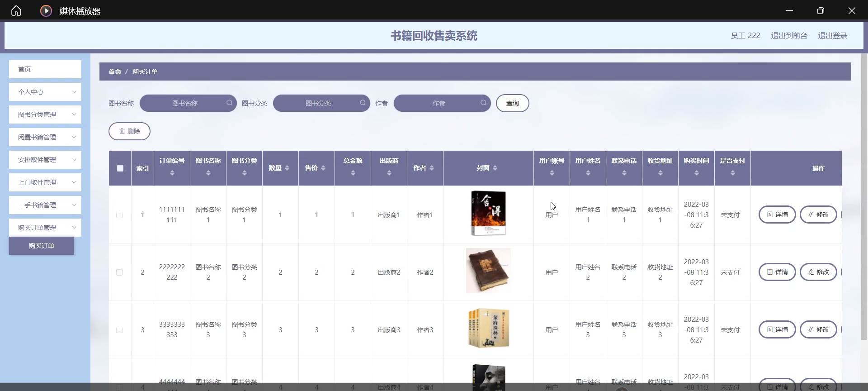Image resolution: width=868 pixels, height=391 pixels.
Task: Expand the 安排取件管理 sidebar menu
Action: point(45,160)
